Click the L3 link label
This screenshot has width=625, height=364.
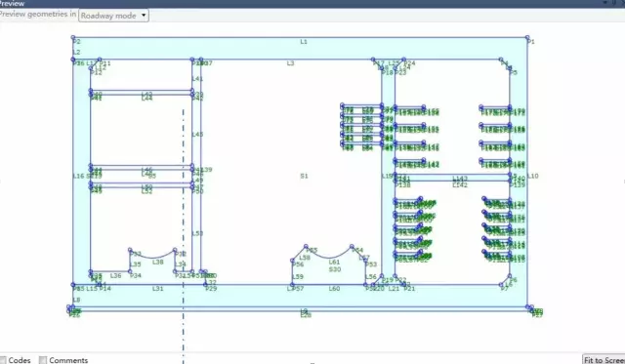click(x=290, y=63)
